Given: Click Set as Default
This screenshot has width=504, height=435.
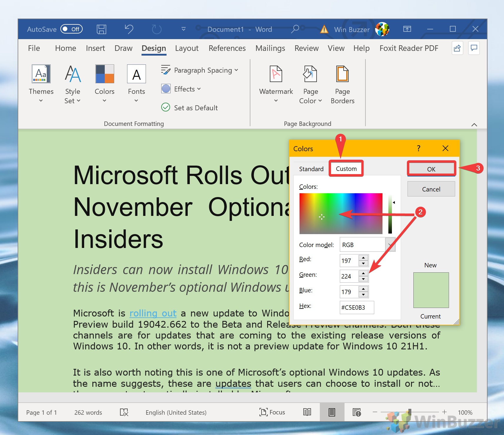Looking at the screenshot, I should [x=189, y=108].
